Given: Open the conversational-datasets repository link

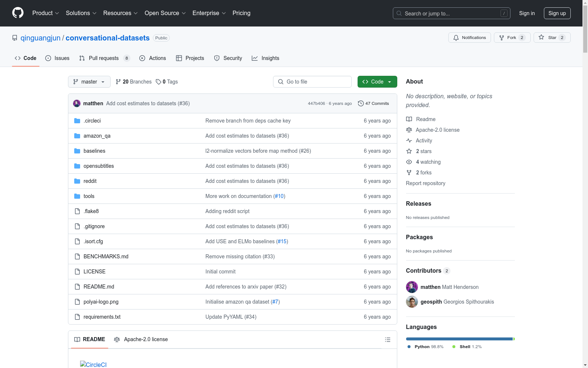Looking at the screenshot, I should click(108, 38).
